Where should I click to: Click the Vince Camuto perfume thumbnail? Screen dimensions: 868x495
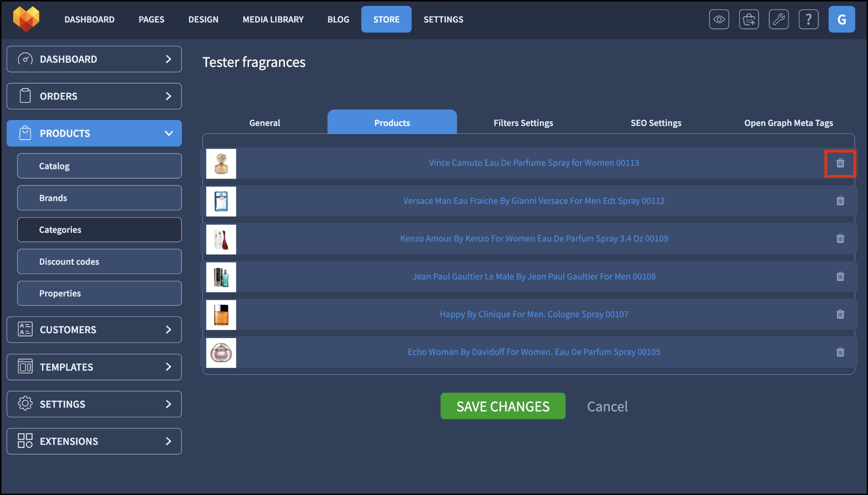221,164
